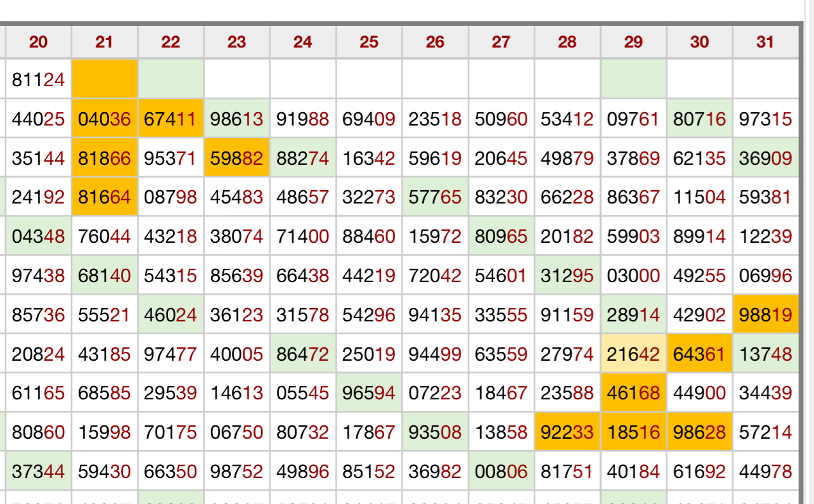The height and width of the screenshot is (504, 814).
Task: Select cell 81124 in column 20
Action: pyautogui.click(x=39, y=79)
